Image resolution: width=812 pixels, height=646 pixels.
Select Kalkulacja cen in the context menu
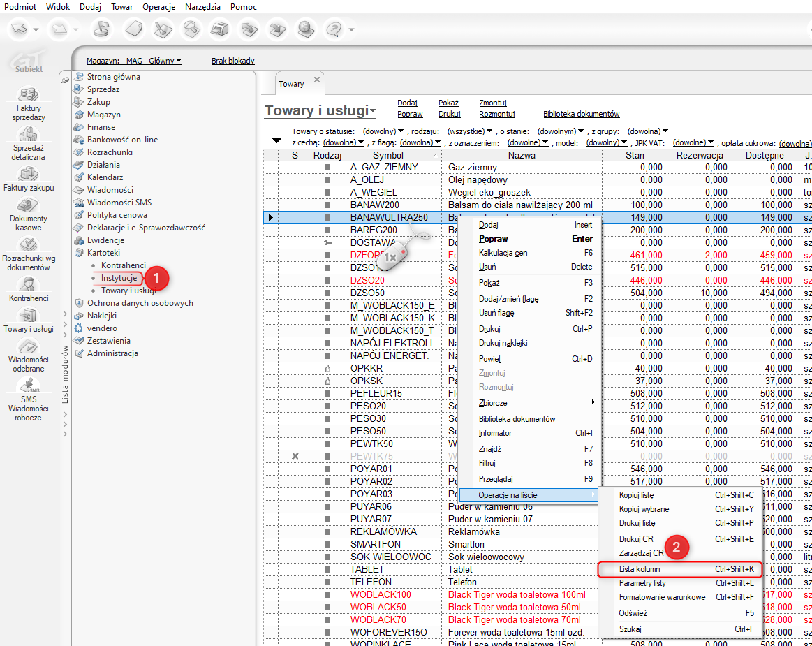point(503,253)
